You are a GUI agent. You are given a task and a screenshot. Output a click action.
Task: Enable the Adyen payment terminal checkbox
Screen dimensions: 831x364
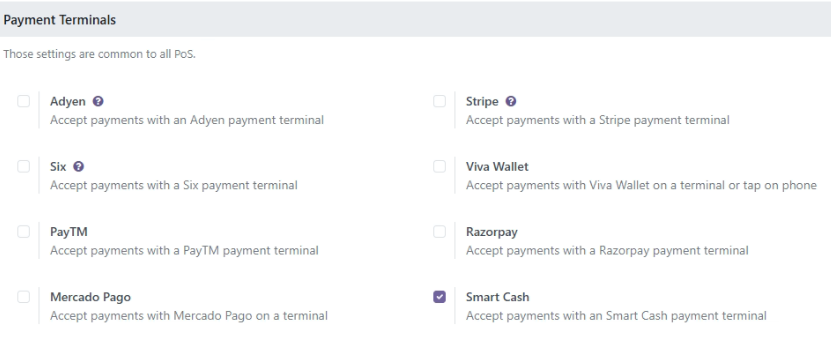click(x=23, y=101)
